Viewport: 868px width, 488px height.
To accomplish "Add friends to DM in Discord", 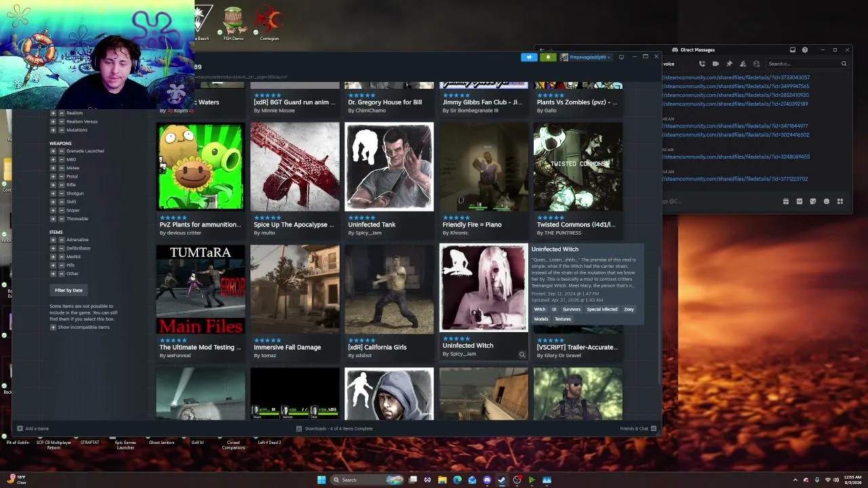I will [x=743, y=64].
